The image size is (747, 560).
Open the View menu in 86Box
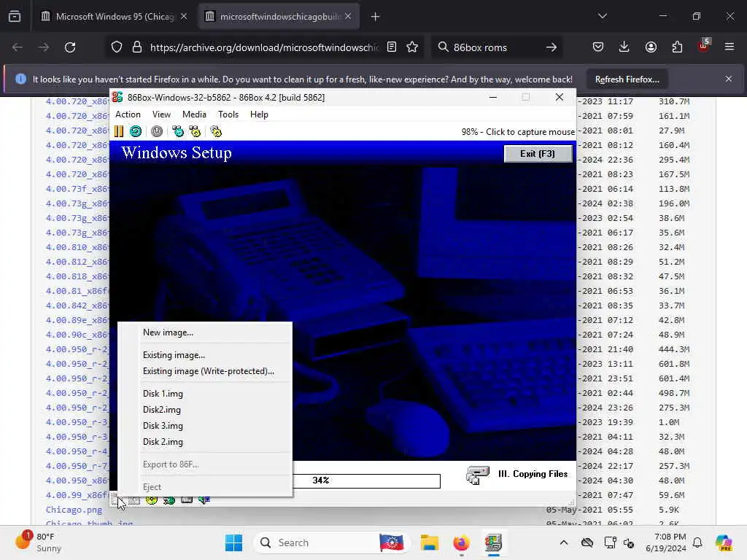pyautogui.click(x=161, y=114)
